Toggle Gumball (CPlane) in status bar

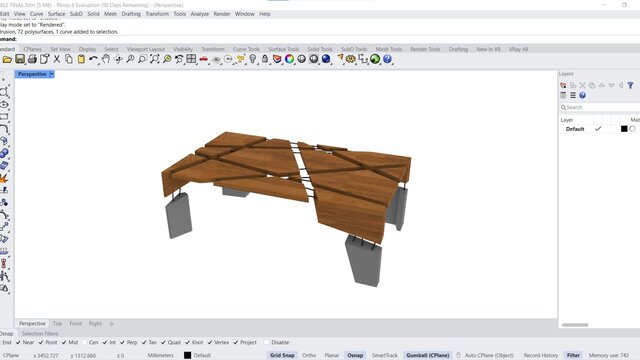(x=428, y=356)
